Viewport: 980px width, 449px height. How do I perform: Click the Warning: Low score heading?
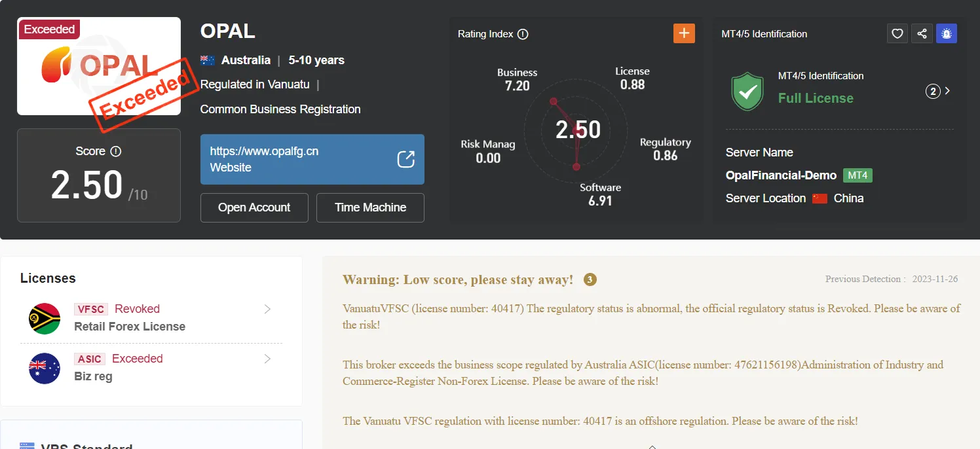458,279
